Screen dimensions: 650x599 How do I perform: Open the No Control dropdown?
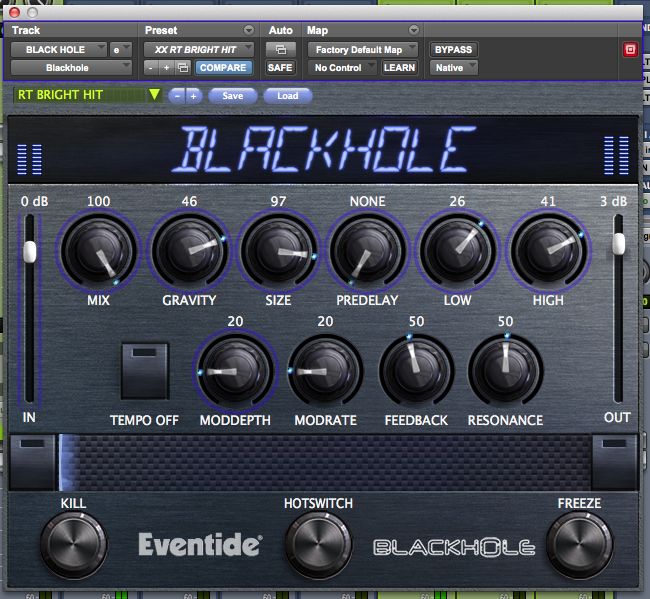tap(342, 68)
